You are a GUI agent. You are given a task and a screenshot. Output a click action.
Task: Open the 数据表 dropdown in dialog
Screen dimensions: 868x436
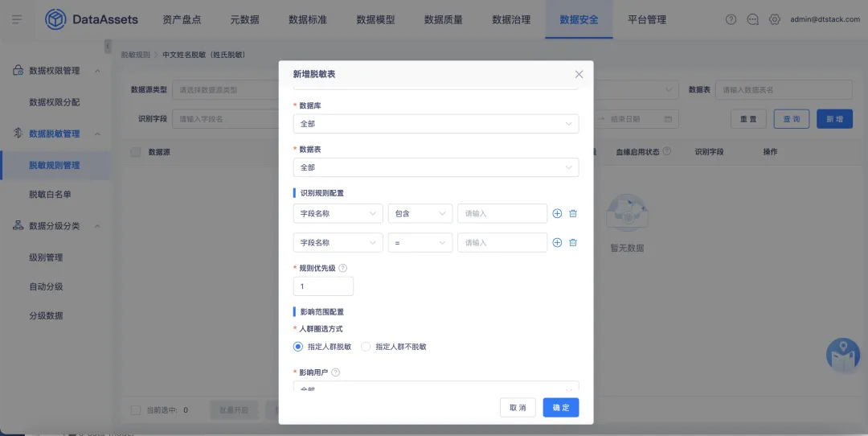(436, 167)
